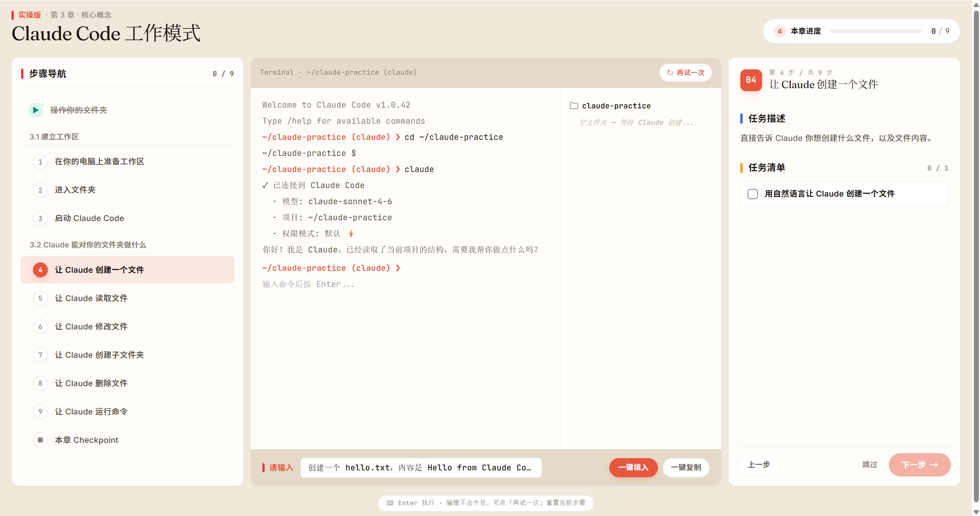Open 本章 Checkpoint in the step list

pyautogui.click(x=128, y=440)
